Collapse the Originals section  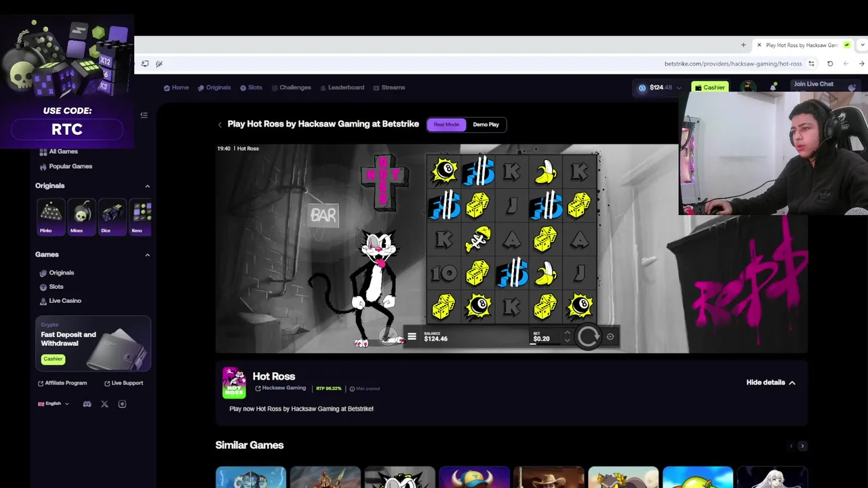tap(147, 186)
